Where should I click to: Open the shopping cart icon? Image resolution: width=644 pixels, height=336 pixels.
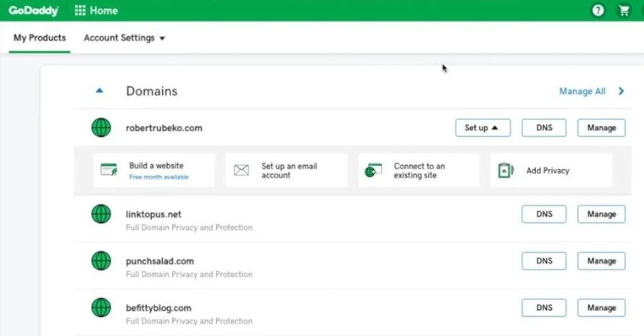click(625, 10)
